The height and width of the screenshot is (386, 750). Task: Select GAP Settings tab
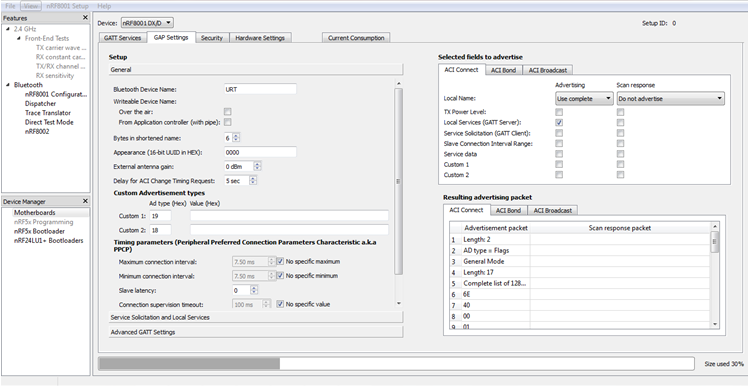(171, 37)
